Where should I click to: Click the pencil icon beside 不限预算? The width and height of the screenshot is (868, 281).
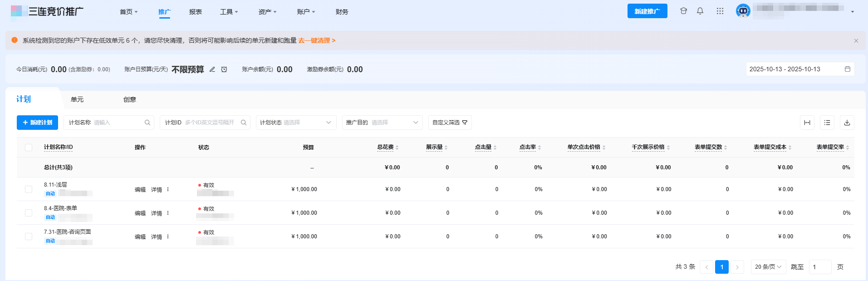tap(212, 69)
